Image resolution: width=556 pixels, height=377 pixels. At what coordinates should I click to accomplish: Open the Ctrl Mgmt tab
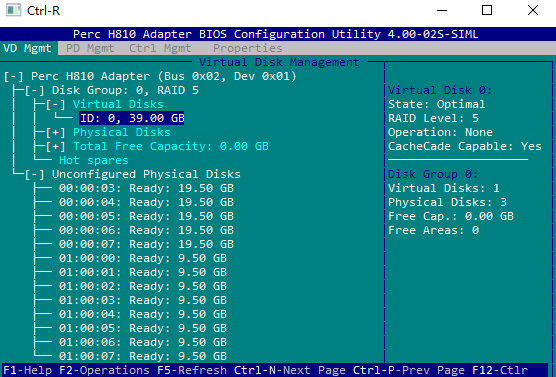[x=160, y=48]
